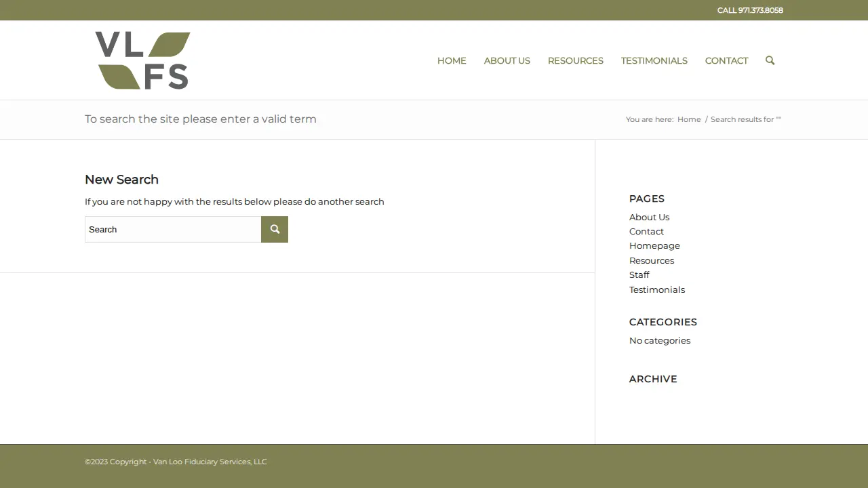
Task: Follow the Home breadcrumb link
Action: tap(689, 119)
